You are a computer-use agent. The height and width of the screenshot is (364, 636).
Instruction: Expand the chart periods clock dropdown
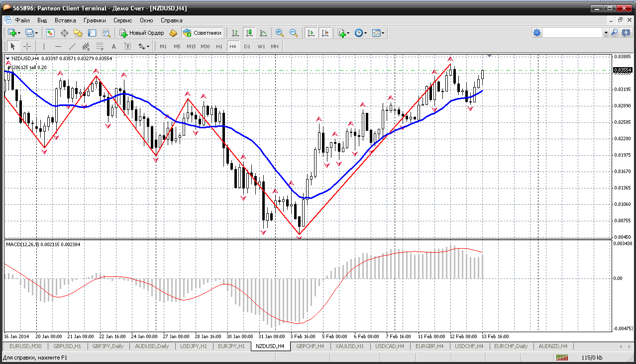(x=366, y=33)
